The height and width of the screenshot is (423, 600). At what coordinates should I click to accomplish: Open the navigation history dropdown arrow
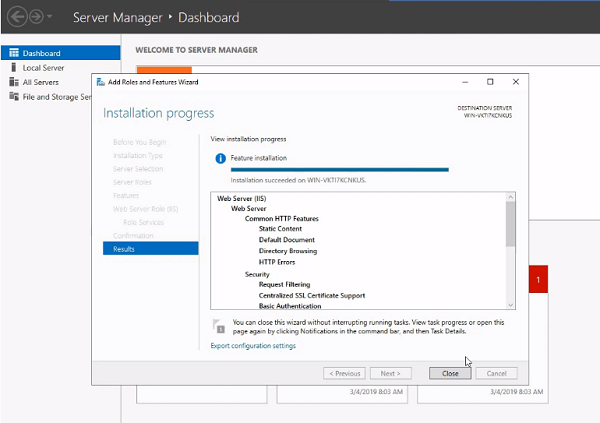(50, 16)
